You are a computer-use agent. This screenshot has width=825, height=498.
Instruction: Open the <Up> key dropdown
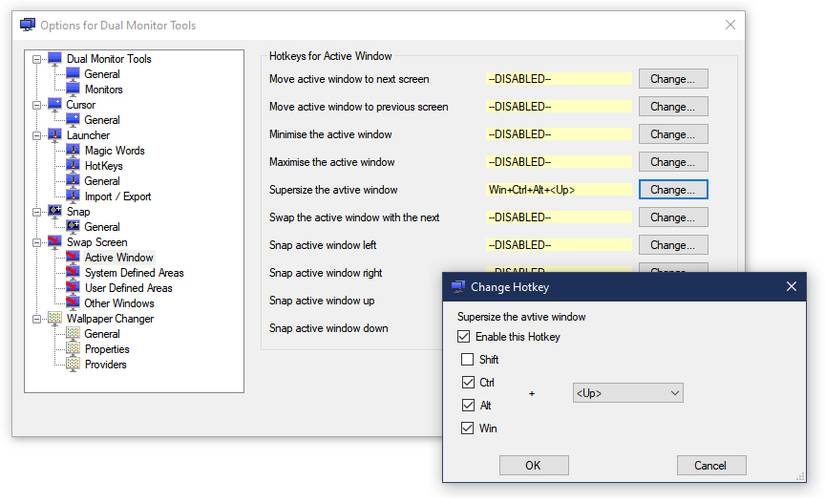(628, 393)
